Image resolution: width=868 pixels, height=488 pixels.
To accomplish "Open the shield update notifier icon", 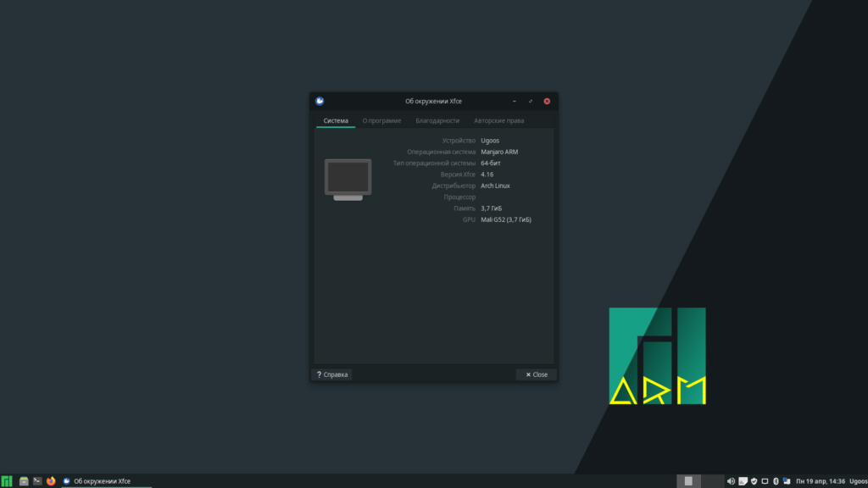I will pos(754,481).
